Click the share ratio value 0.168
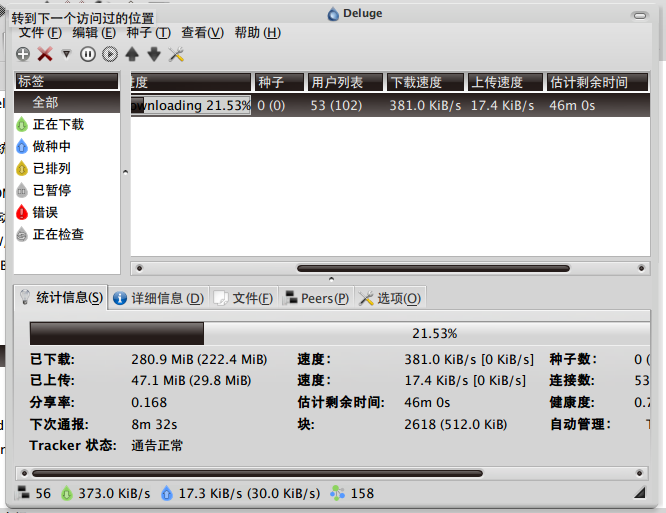 coord(149,402)
